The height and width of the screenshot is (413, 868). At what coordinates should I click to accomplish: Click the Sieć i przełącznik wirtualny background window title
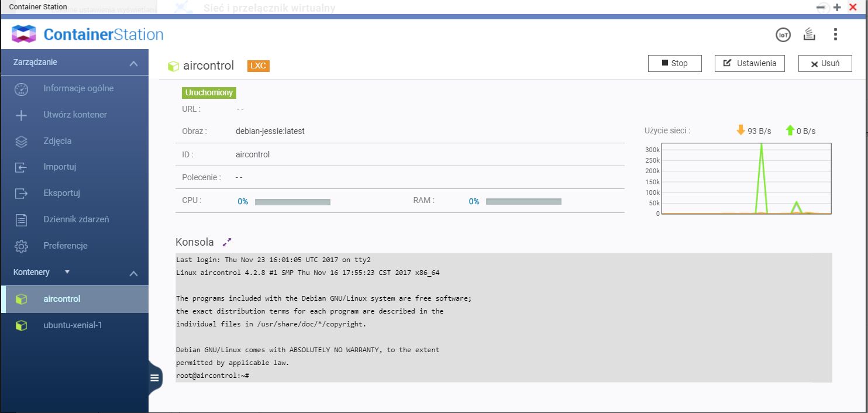(269, 8)
